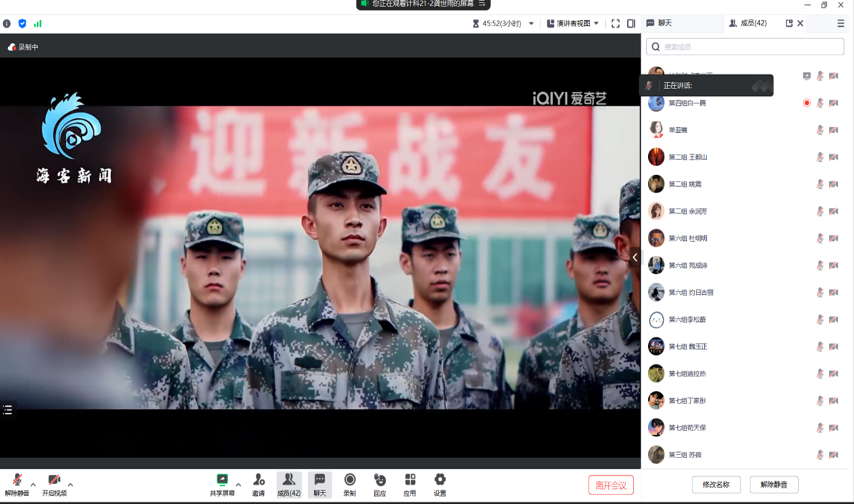854x504 pixels.
Task: Open the 应用 apps icon
Action: (410, 480)
